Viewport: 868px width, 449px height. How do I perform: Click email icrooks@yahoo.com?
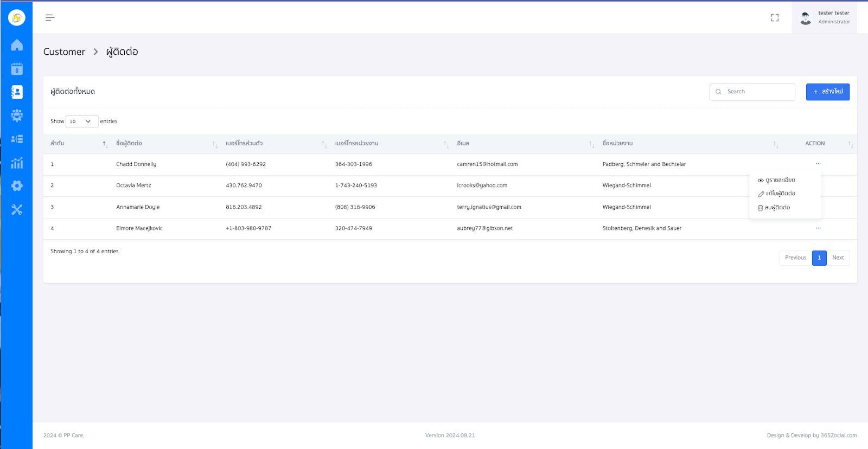click(482, 185)
